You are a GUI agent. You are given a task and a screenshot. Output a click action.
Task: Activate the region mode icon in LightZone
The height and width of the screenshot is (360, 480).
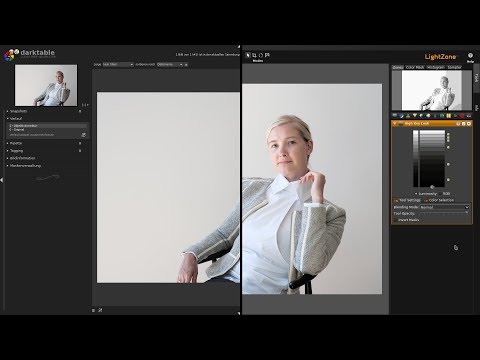[267, 55]
